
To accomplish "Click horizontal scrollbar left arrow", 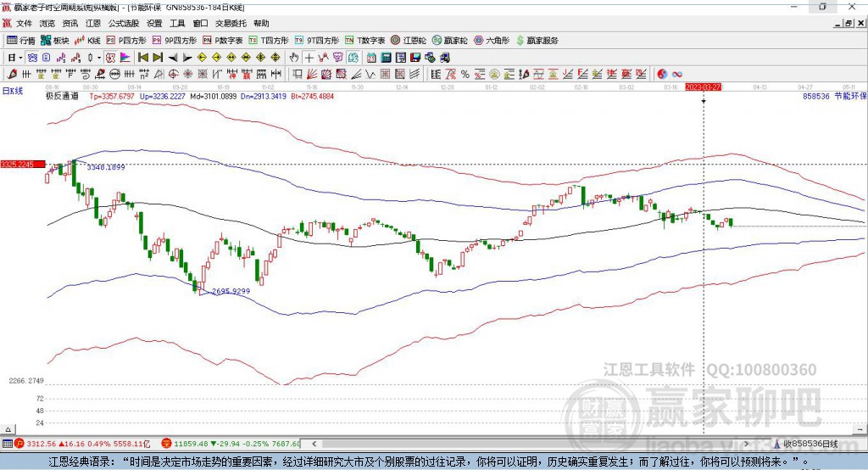I will (x=314, y=444).
